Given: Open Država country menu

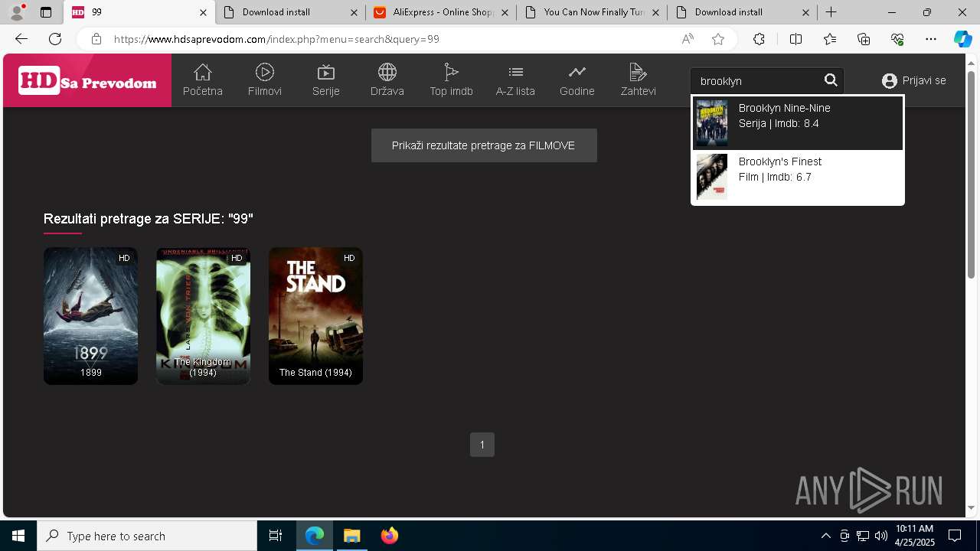Looking at the screenshot, I should tap(387, 80).
